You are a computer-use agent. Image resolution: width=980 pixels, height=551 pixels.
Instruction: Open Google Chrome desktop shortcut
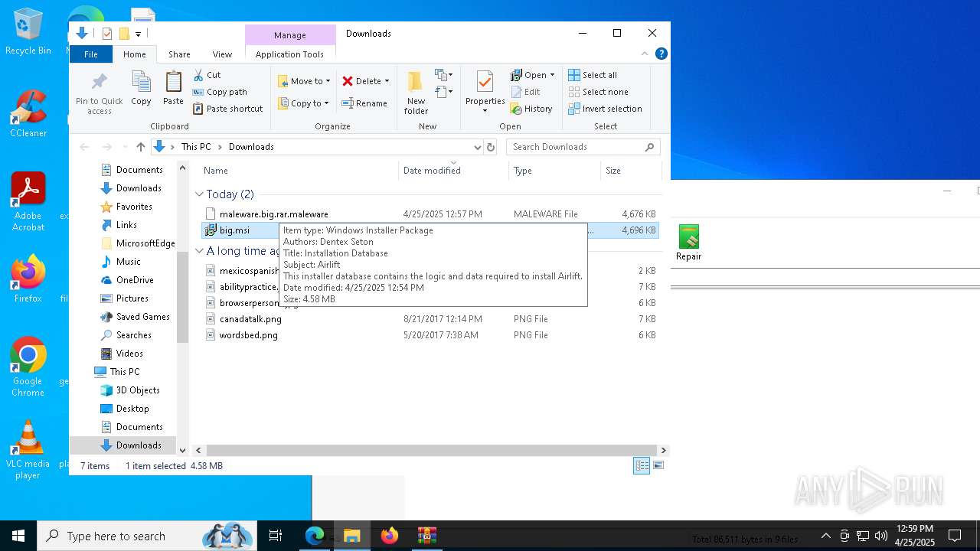(28, 367)
